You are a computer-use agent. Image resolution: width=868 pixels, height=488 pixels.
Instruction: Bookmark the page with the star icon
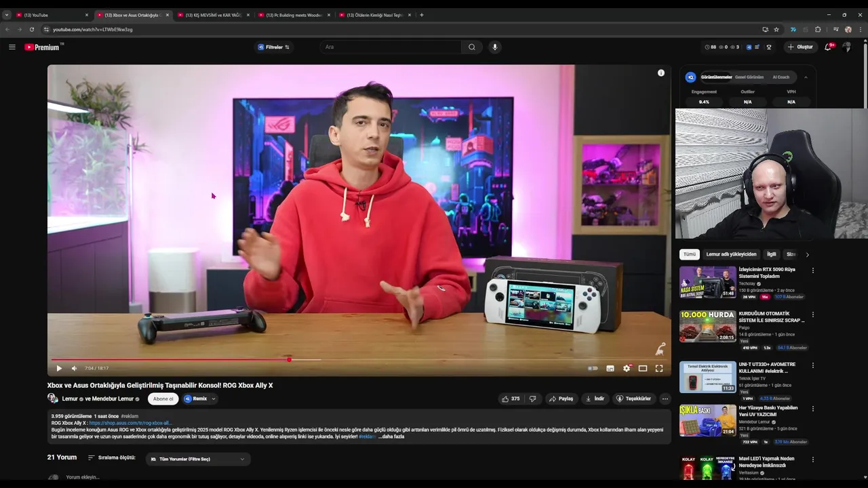pyautogui.click(x=776, y=29)
